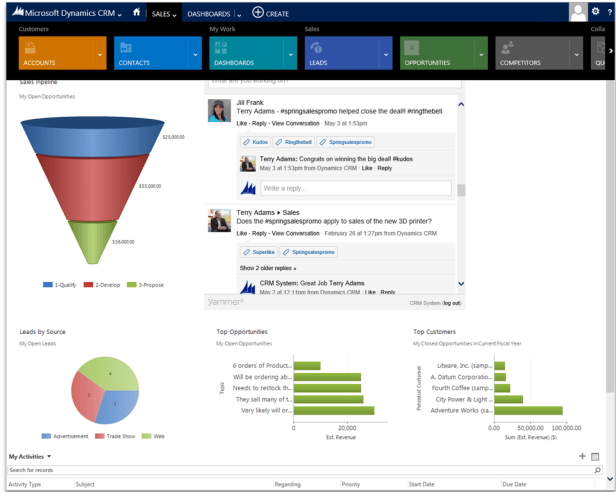The image size is (616, 492).
Task: Click the Web green legend swatch
Action: [147, 436]
